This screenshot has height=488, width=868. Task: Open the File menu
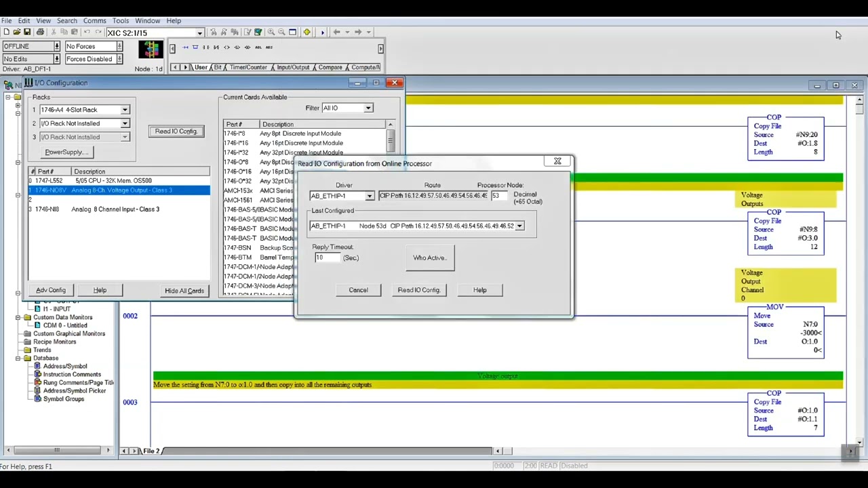click(7, 21)
